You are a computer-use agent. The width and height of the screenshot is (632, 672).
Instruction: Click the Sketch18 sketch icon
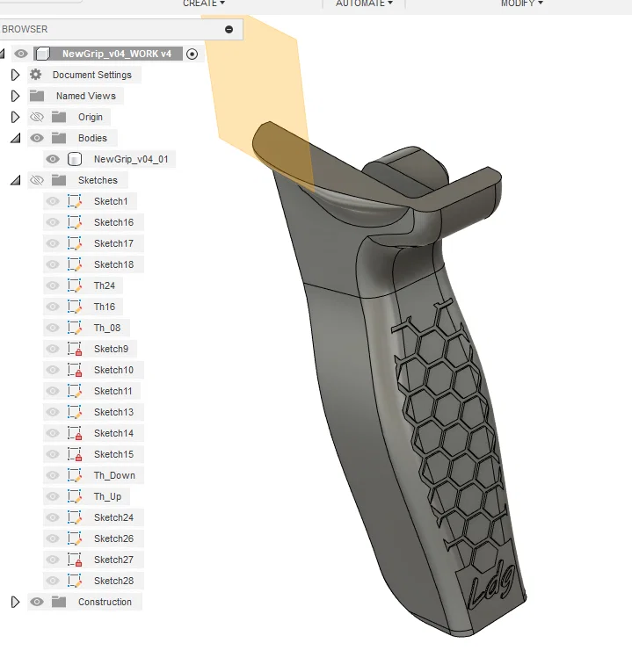(x=75, y=264)
